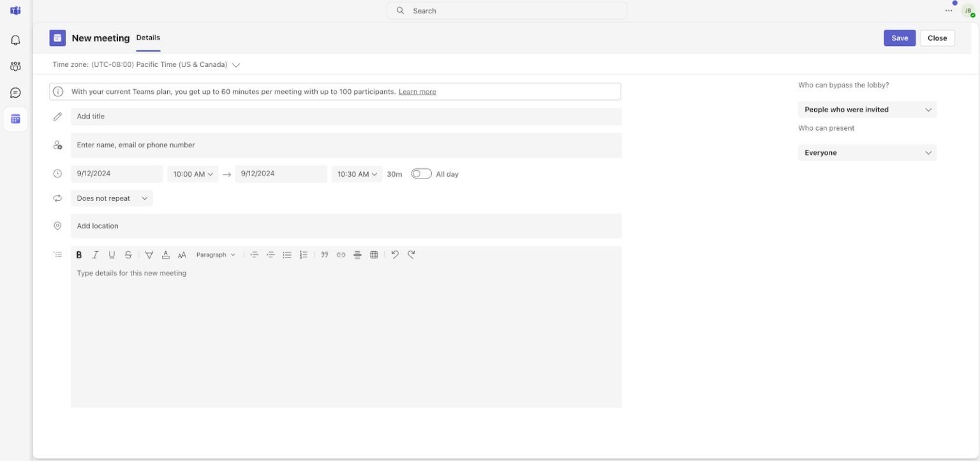Change the Paragraph style dropdown

(216, 254)
